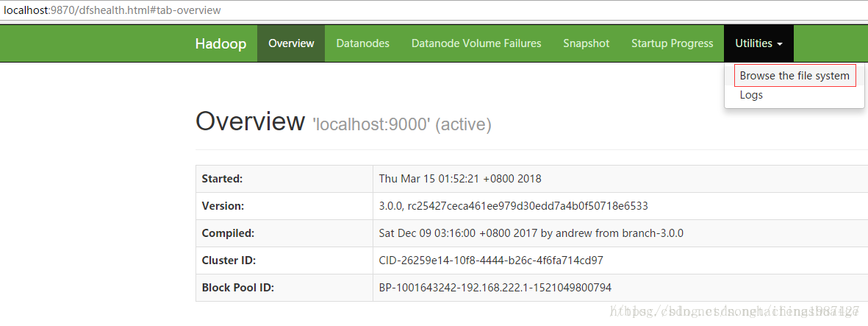Viewport: 868px width, 326px height.
Task: Click the Overview heading text
Action: point(250,121)
